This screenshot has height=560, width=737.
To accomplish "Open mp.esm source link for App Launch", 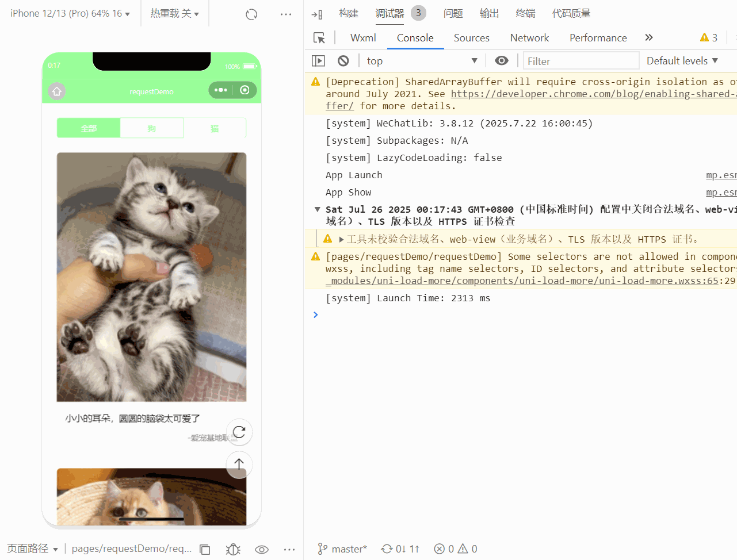I will (721, 175).
